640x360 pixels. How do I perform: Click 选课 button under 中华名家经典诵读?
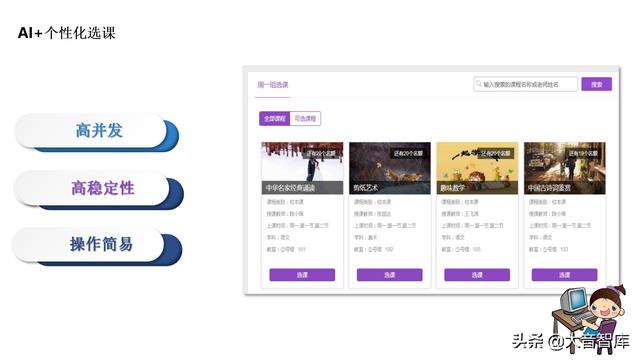point(302,275)
